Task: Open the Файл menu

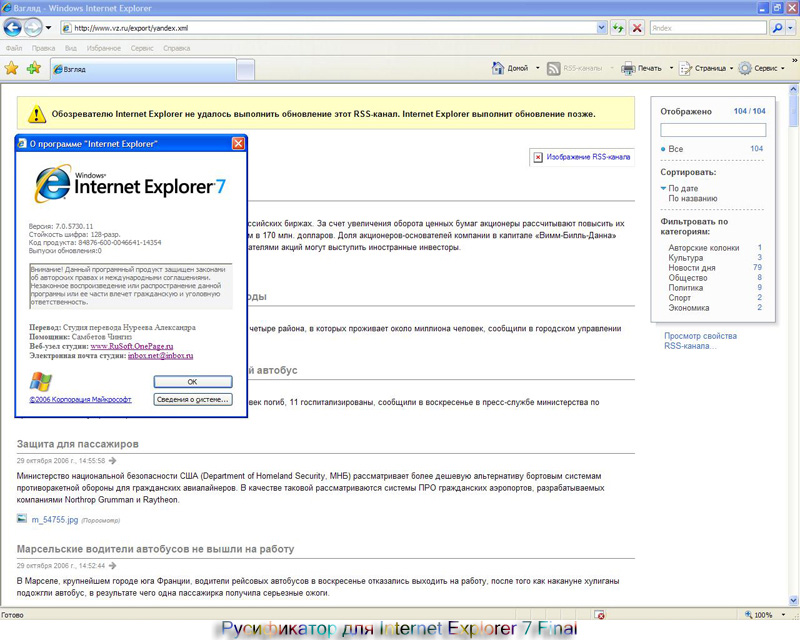Action: (14, 48)
